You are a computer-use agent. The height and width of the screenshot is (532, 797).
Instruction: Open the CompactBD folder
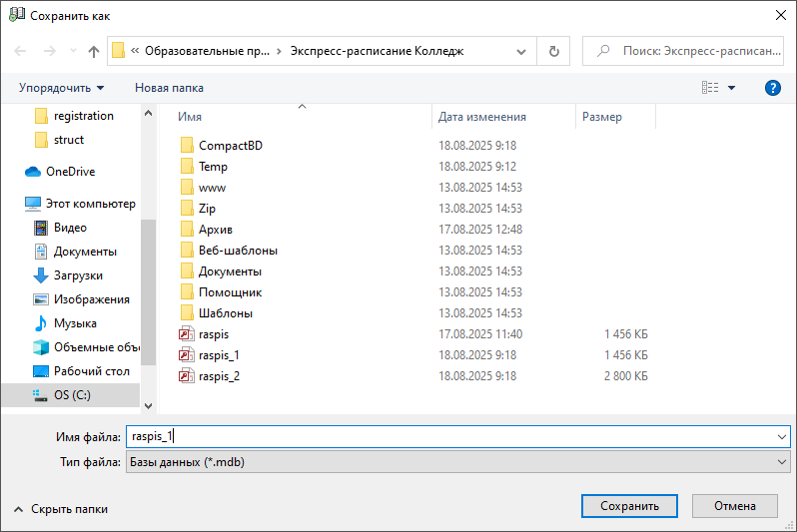[230, 146]
